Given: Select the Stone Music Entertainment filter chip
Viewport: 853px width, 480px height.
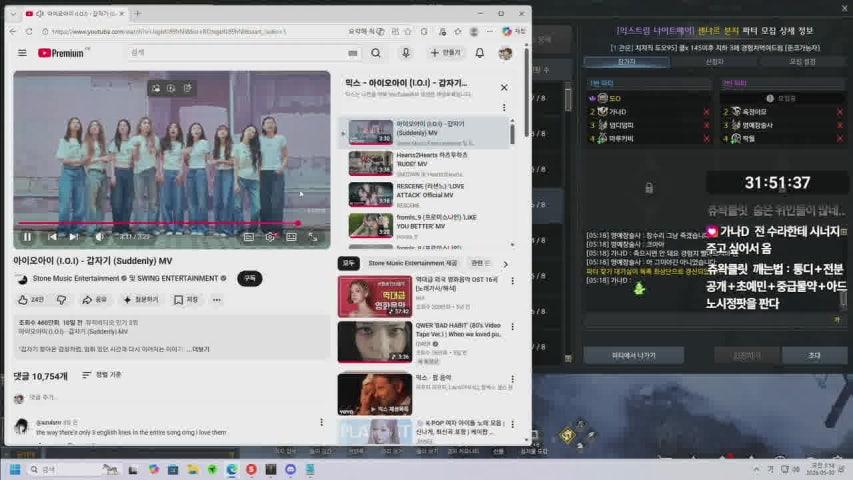Looking at the screenshot, I should pos(412,263).
